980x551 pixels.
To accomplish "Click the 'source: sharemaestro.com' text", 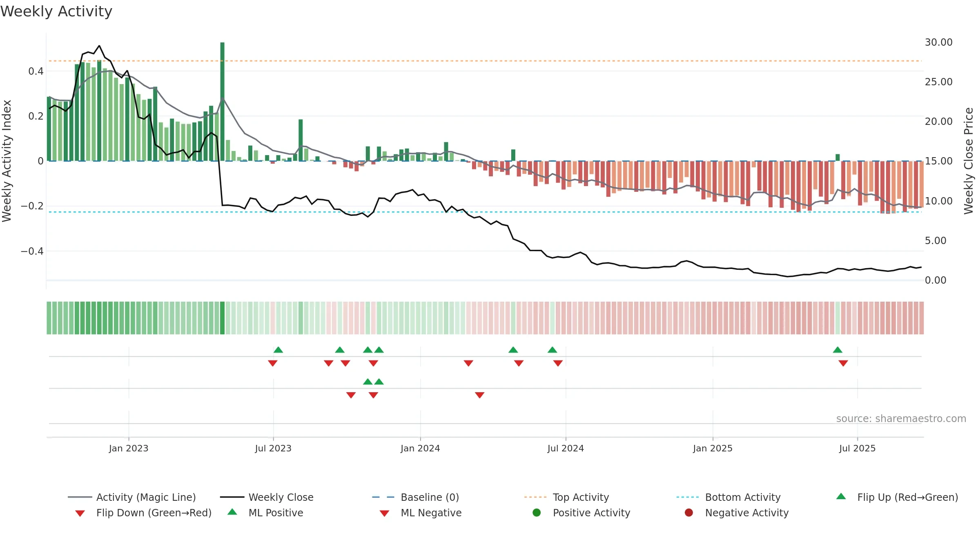I will click(x=901, y=418).
